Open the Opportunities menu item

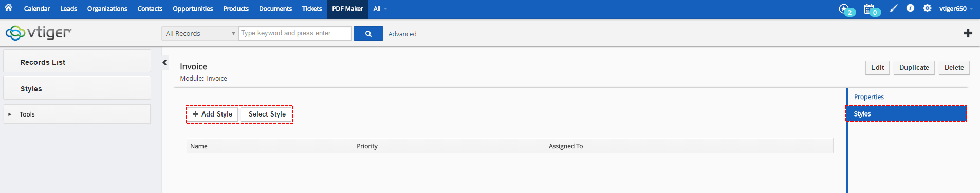(193, 9)
